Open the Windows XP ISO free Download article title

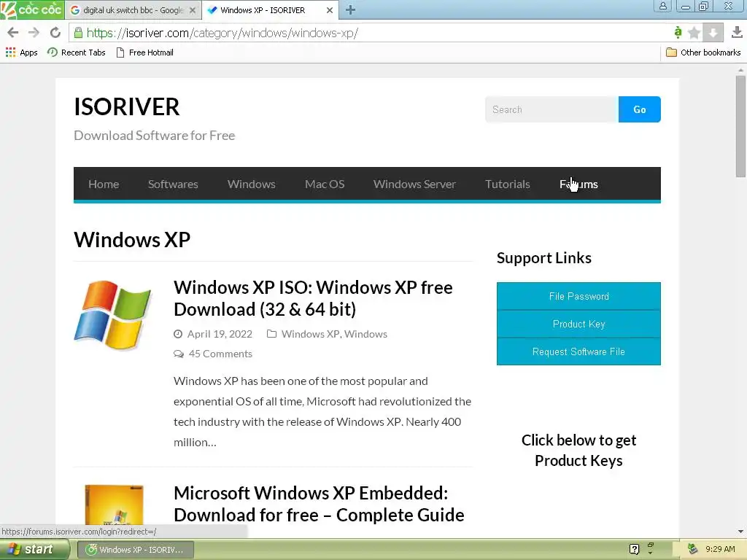click(x=313, y=298)
